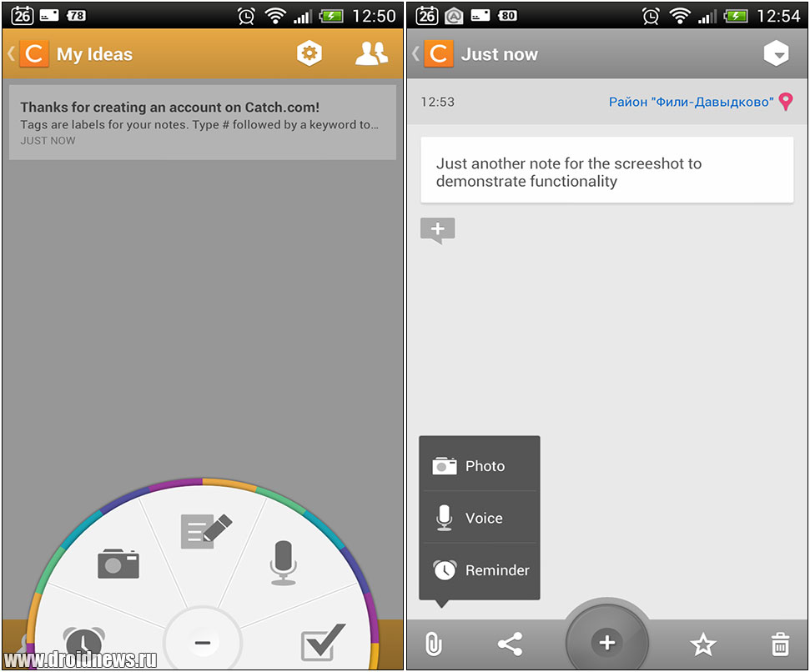This screenshot has width=810, height=672.
Task: Tap the My Ideas title text
Action: 94,54
